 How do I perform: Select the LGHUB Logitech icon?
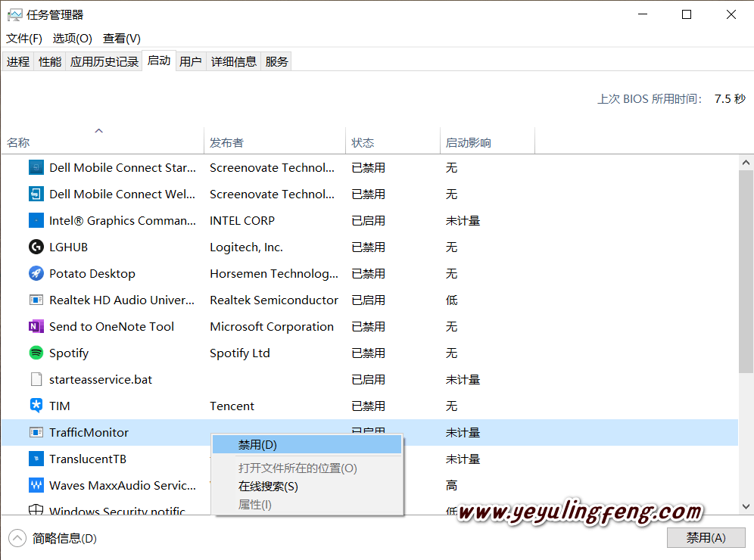[x=36, y=247]
